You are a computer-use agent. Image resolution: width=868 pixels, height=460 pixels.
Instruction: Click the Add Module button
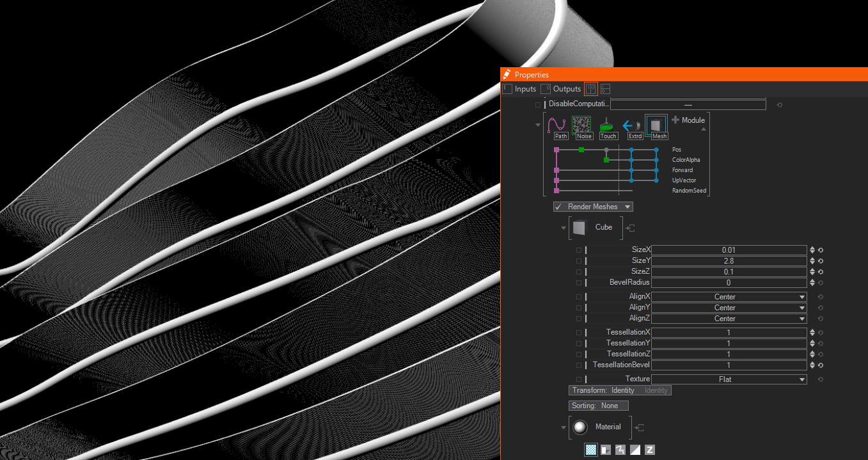(x=688, y=120)
